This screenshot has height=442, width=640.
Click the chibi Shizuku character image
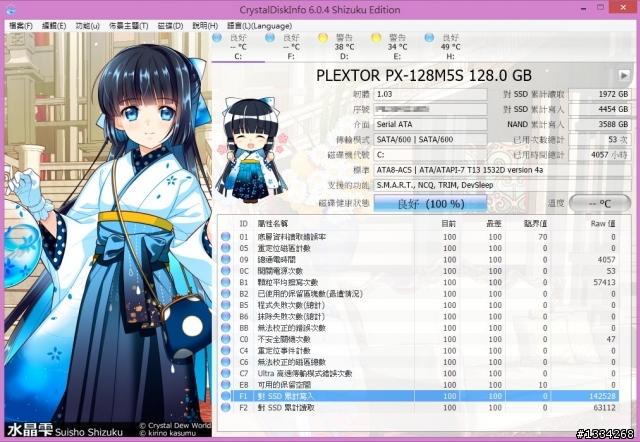coord(251,149)
